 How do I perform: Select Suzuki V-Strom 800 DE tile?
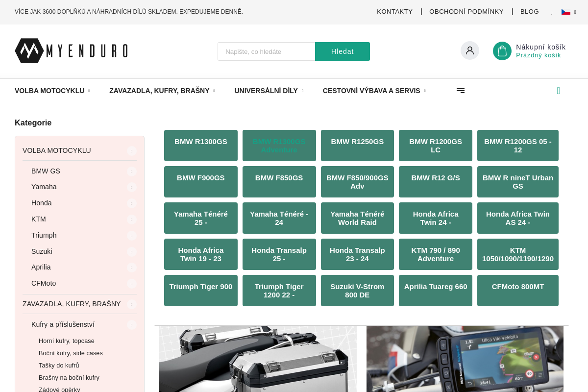point(357,291)
